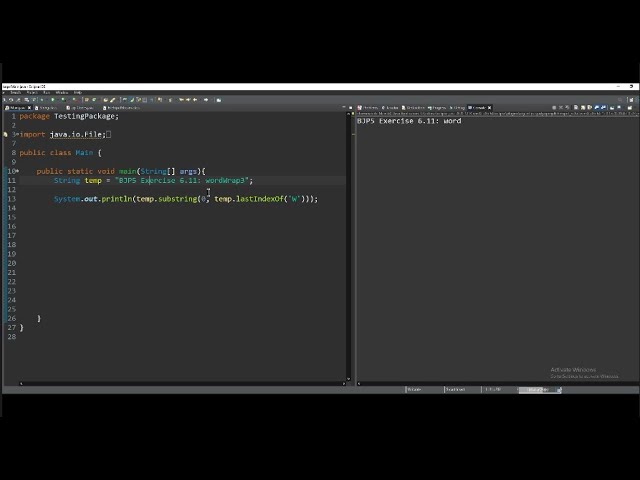Screen dimensions: 640x480
Task: Click the 'BJPS Exercise 6.11: word' console output
Action: point(409,121)
